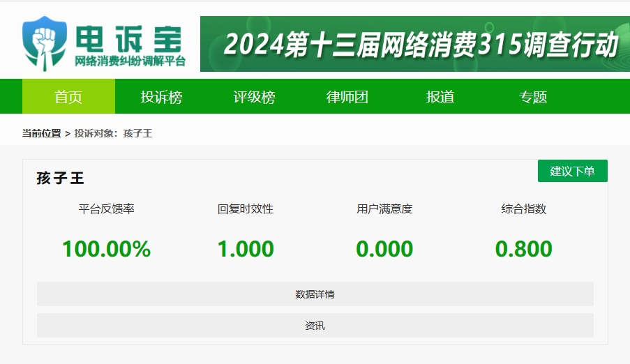
Task: Select the 律师团 nav tab
Action: click(347, 96)
